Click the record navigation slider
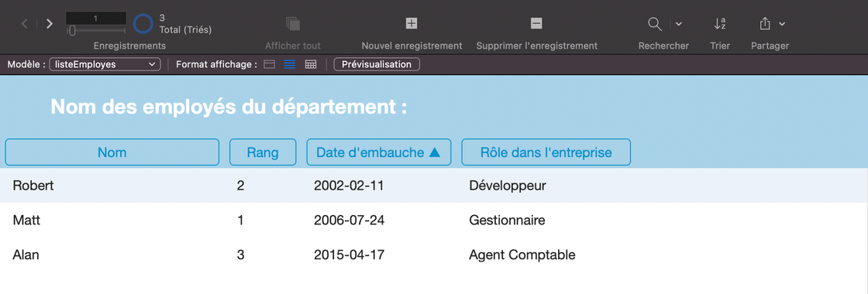 96,31
